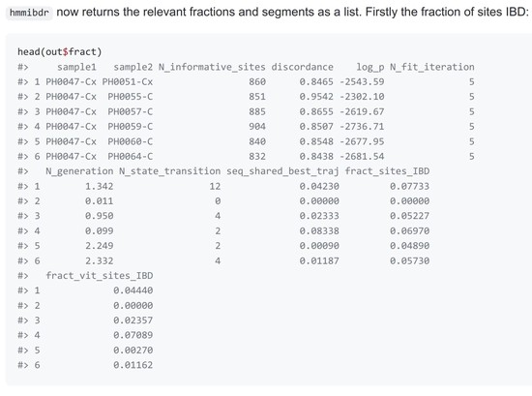Click the log_p column header
Screen dimensions: 532x396
coord(370,67)
